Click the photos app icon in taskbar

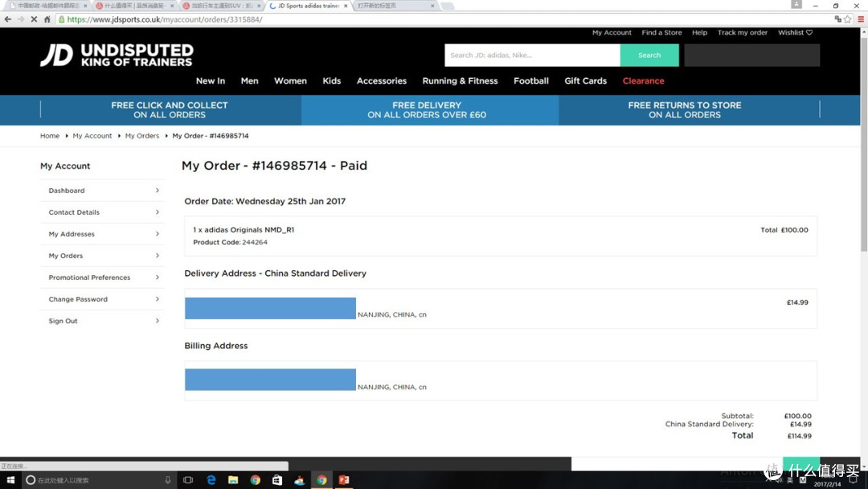pyautogui.click(x=300, y=480)
